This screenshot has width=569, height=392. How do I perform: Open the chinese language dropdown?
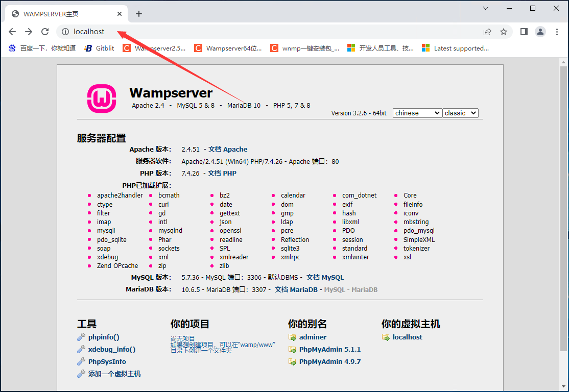pyautogui.click(x=417, y=113)
